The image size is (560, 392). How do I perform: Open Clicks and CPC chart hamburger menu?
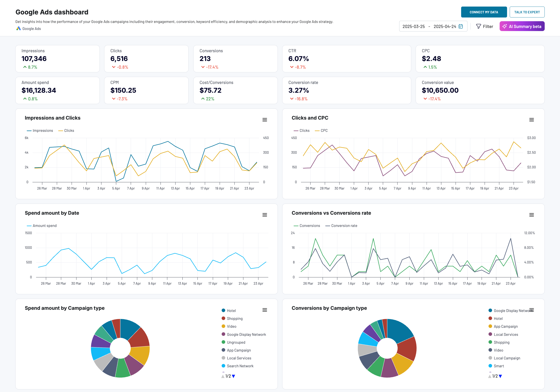(532, 120)
